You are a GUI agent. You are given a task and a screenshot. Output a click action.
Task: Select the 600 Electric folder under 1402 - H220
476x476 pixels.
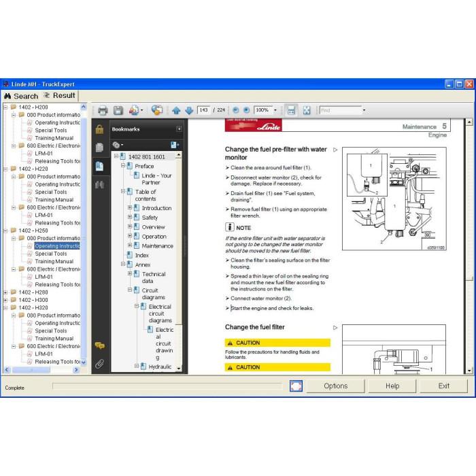(53, 207)
